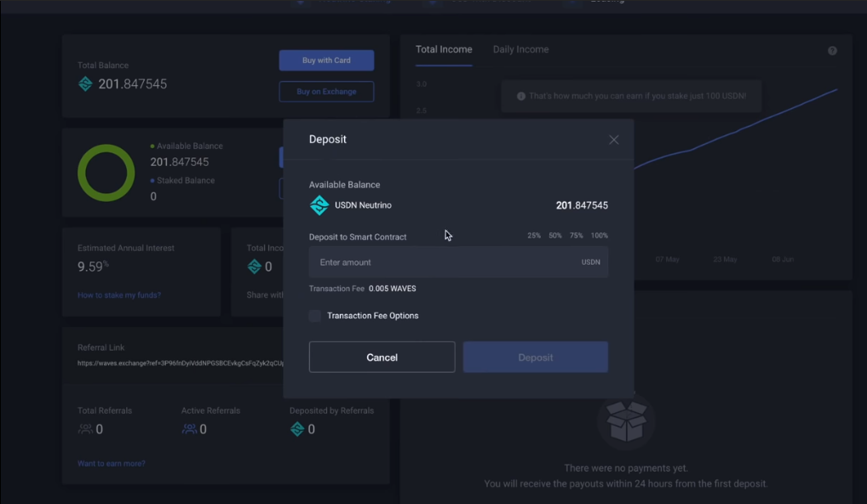Click Buy on Exchange button

[326, 92]
